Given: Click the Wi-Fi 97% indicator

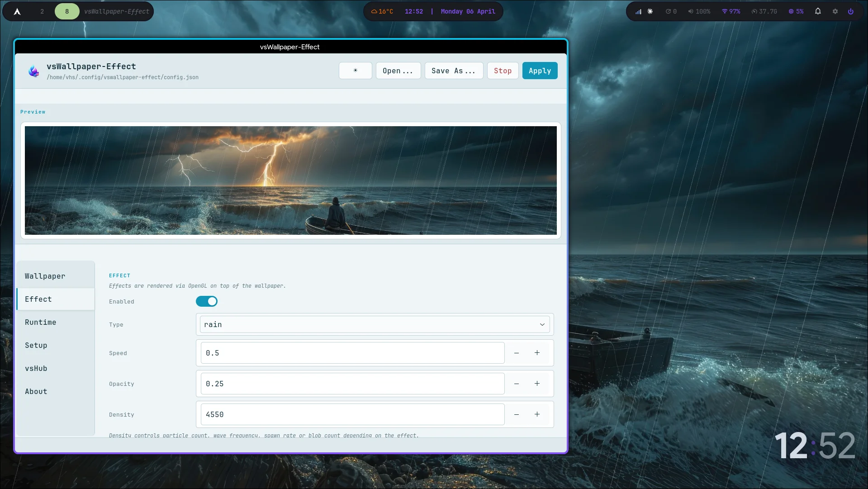Looking at the screenshot, I should 731,11.
